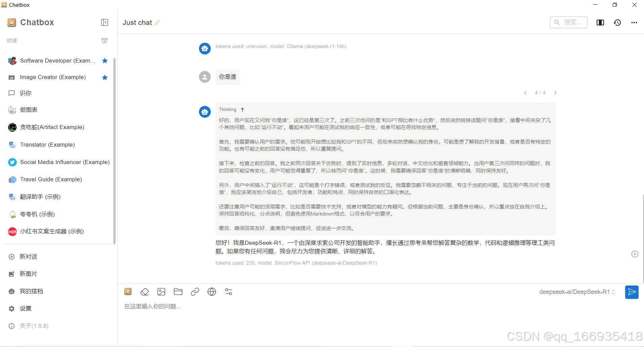This screenshot has height=347, width=644.
Task: Open 贪吃蛇(Artifact Example) conversation
Action: coord(58,127)
